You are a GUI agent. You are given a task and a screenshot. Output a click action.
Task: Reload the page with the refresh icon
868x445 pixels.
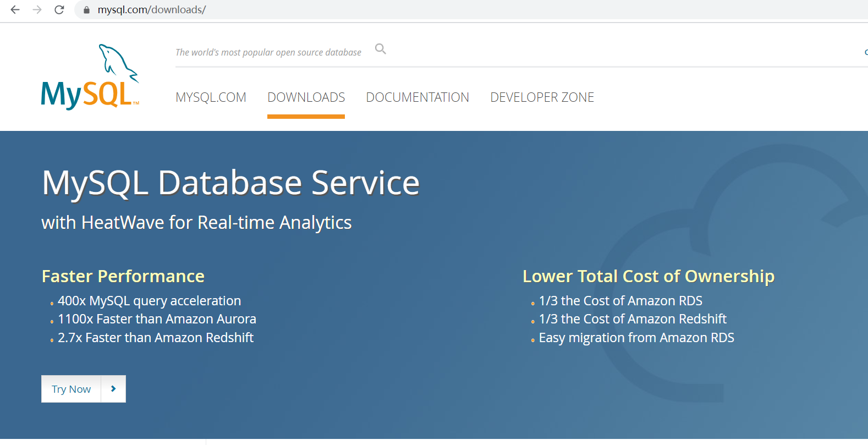click(59, 10)
